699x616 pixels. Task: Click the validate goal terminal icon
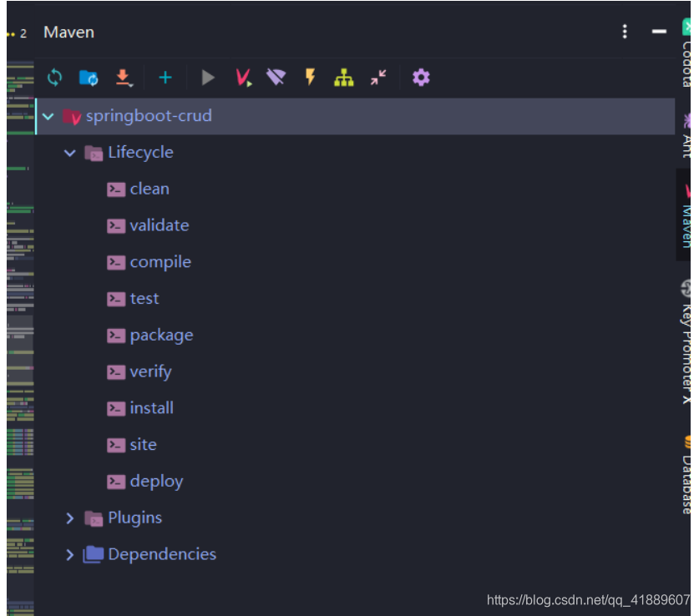[116, 226]
